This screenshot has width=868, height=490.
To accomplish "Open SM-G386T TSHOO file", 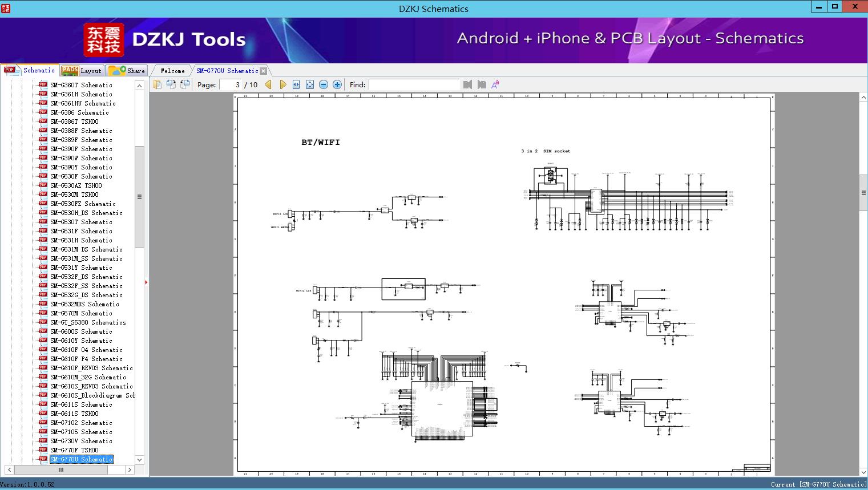I will click(74, 122).
